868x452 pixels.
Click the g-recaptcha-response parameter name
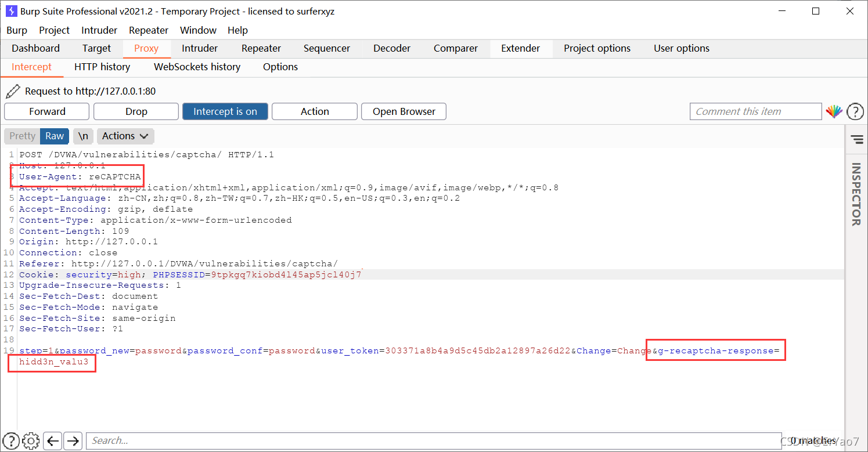(x=715, y=351)
